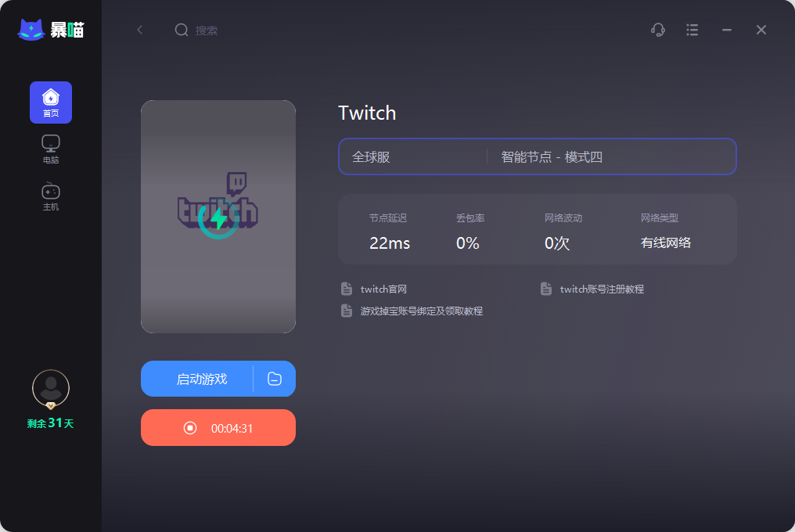Click the 0% packet loss value
795x532 pixels.
pos(467,243)
